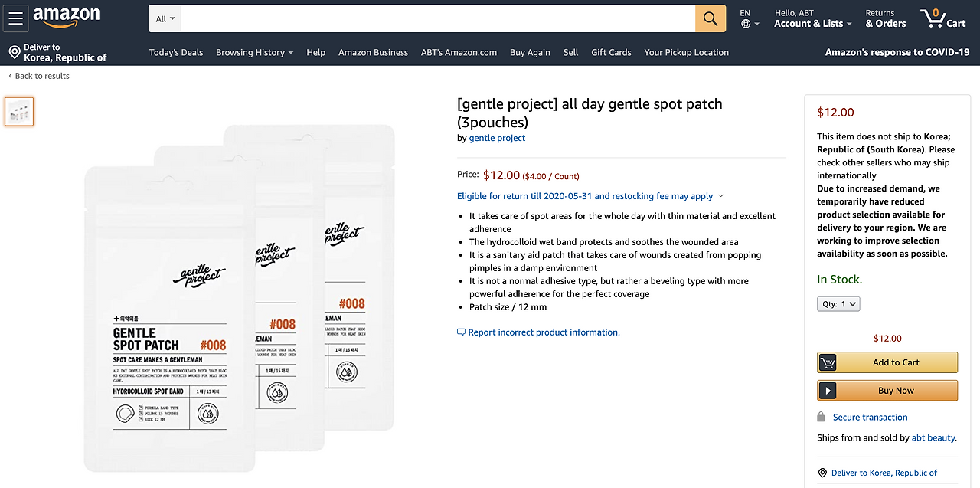Open the Help page
Viewport: 980px width, 488px height.
point(315,52)
